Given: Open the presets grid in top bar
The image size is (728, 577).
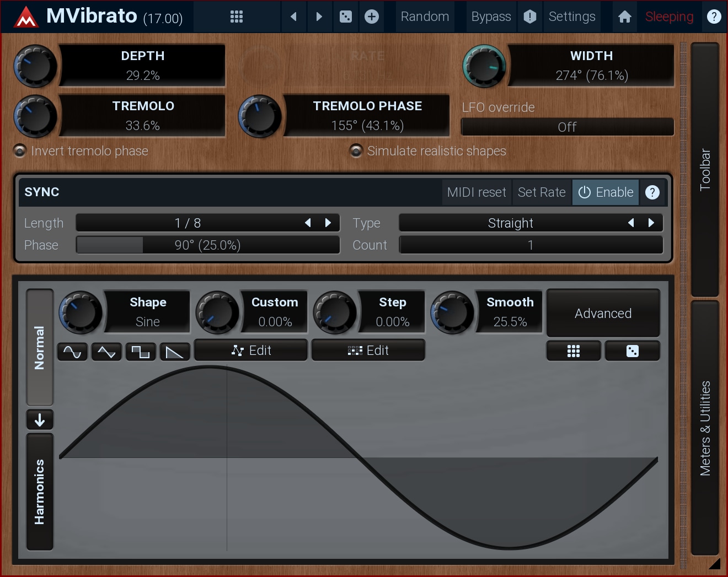Looking at the screenshot, I should 237,17.
